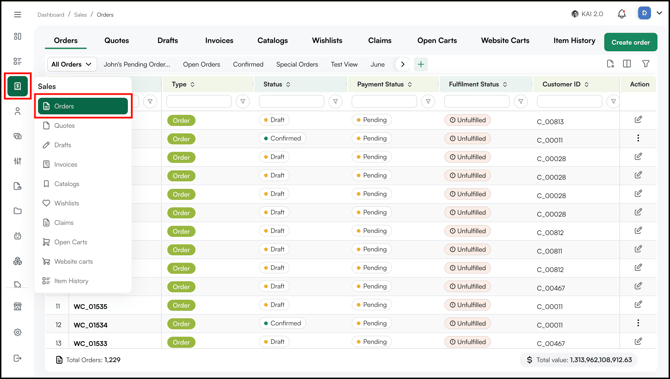Click the Status filter input field

[x=291, y=101]
